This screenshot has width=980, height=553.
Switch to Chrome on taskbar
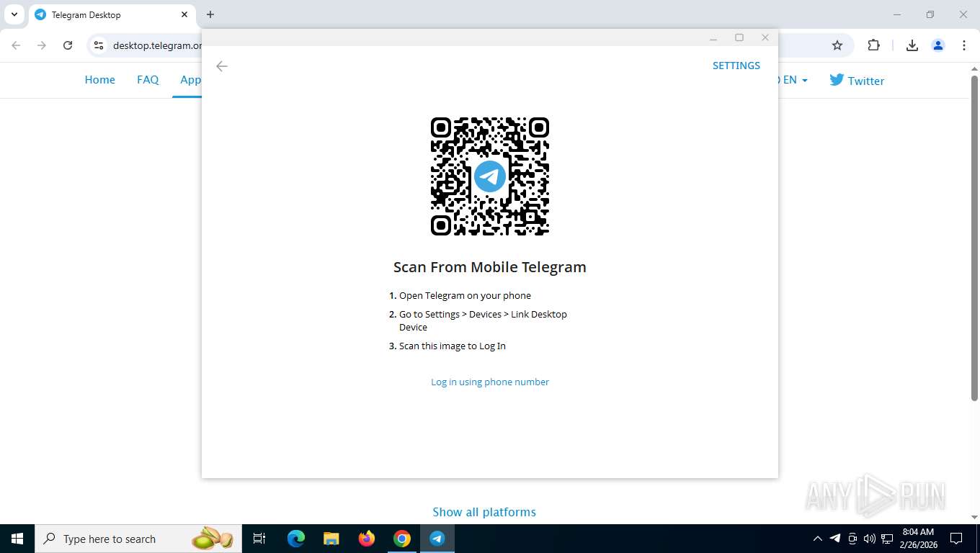click(x=402, y=539)
